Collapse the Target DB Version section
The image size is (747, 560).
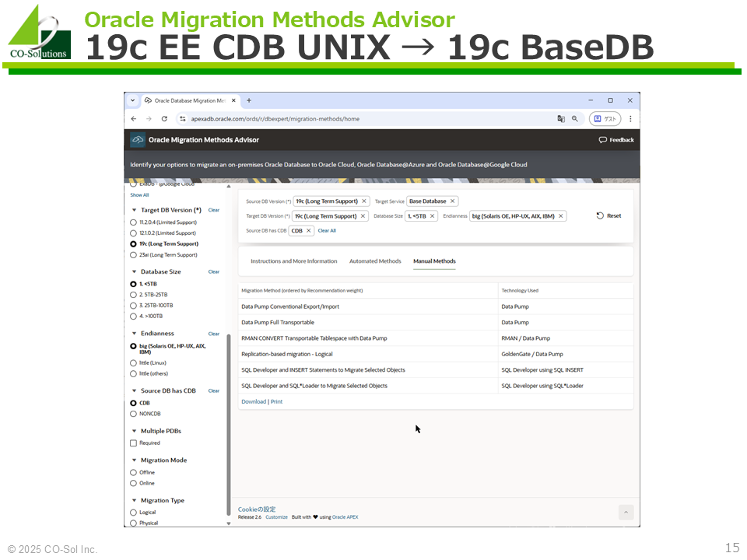click(x=134, y=210)
